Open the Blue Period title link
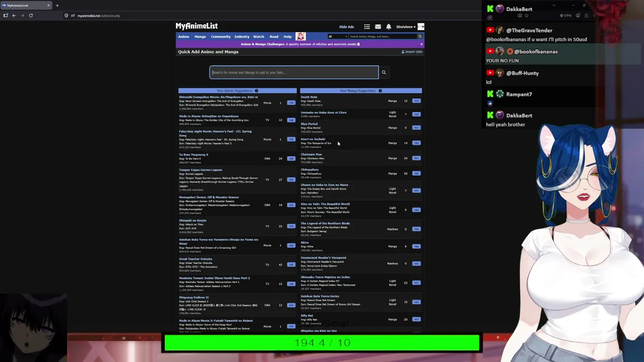Viewport: 644px width, 362px height. [x=309, y=124]
